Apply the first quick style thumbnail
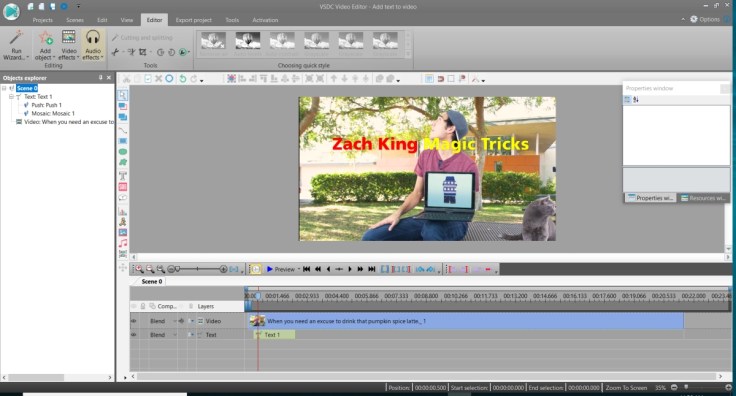This screenshot has width=736, height=396. 213,44
